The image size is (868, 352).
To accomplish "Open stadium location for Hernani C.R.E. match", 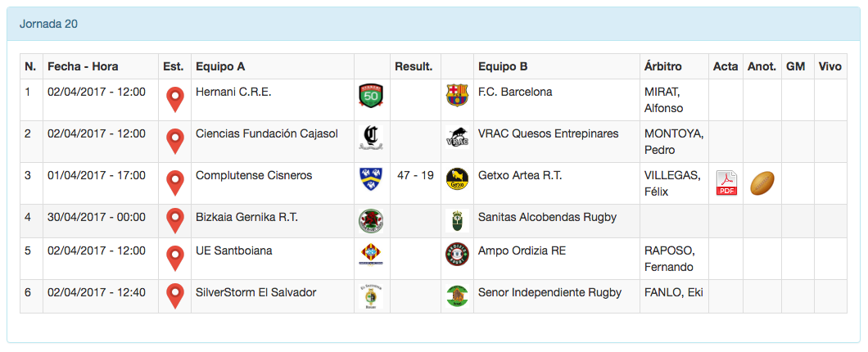I will pos(174,99).
